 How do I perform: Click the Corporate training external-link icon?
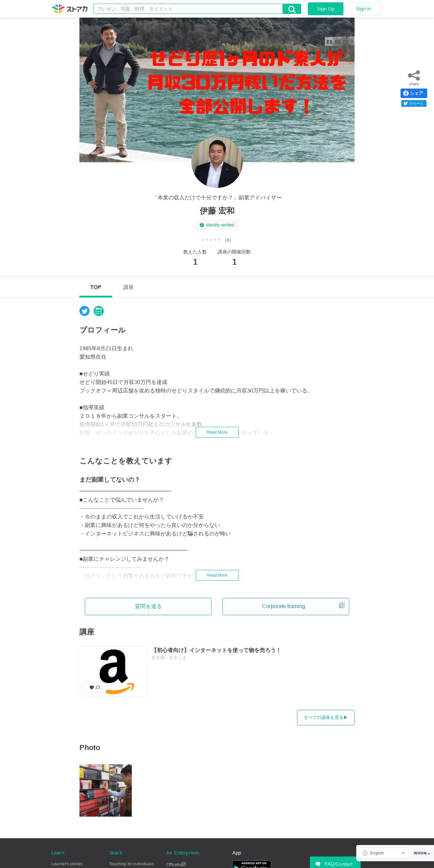342,605
